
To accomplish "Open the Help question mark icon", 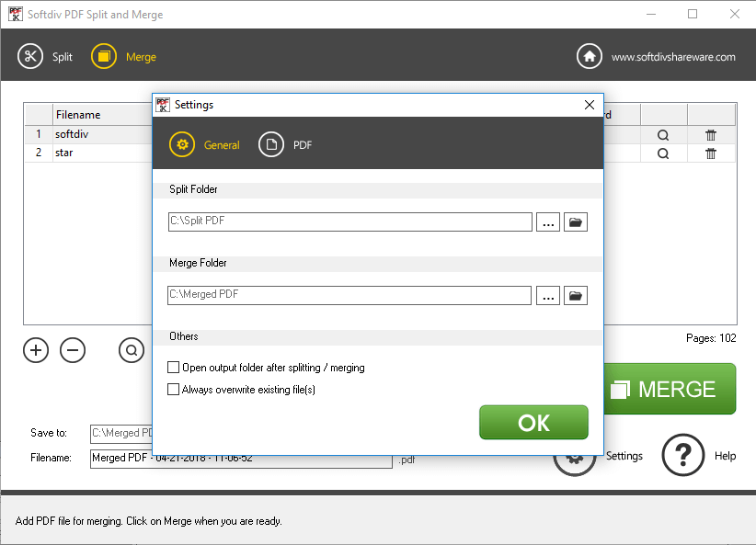I will 683,455.
